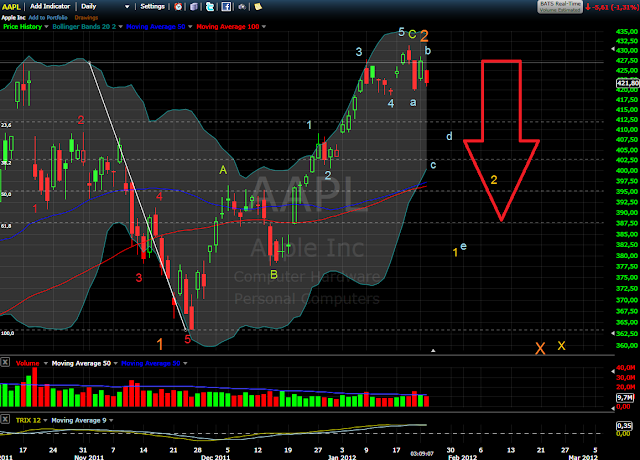Click the price change -5,61 (-1,31%)
The height and width of the screenshot is (460, 640).
pyautogui.click(x=612, y=7)
